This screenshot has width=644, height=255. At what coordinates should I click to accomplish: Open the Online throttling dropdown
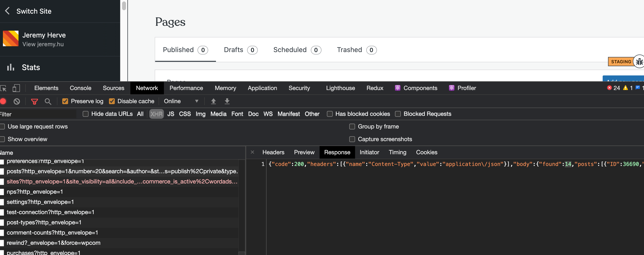[181, 101]
